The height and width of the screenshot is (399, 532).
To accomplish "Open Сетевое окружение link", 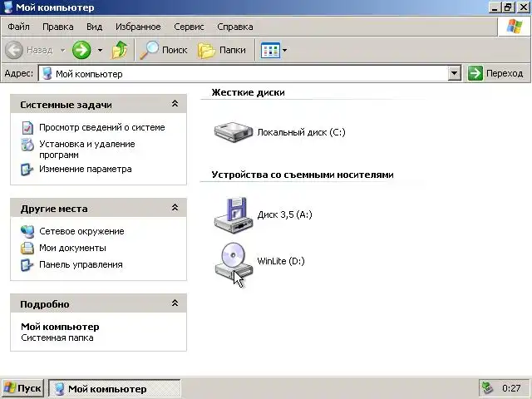I will (81, 231).
